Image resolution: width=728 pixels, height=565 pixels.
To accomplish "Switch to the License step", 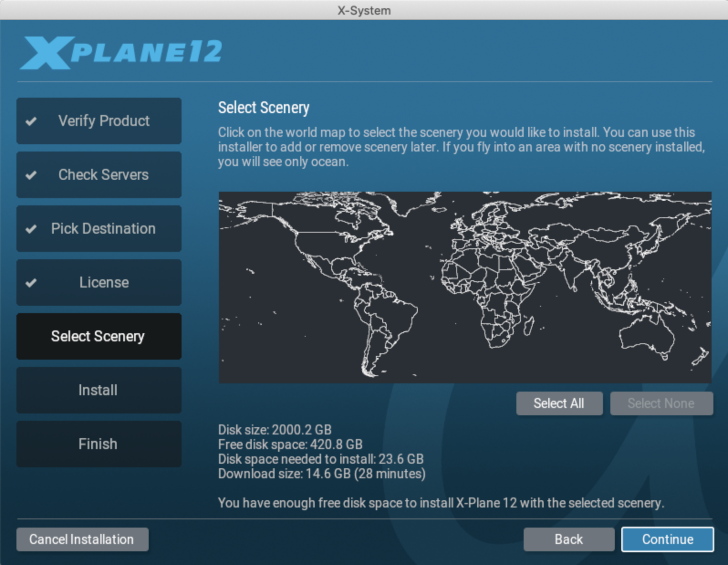I will pyautogui.click(x=99, y=282).
